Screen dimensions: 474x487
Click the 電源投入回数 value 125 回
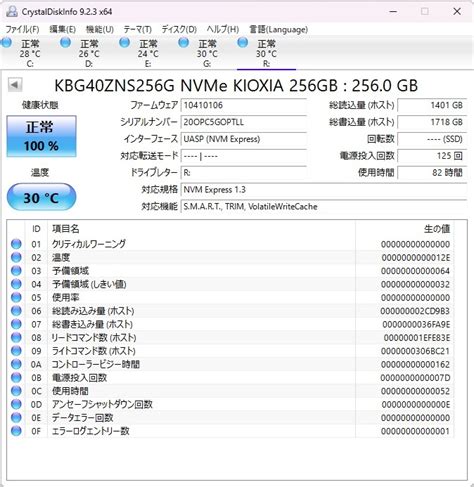(x=432, y=156)
